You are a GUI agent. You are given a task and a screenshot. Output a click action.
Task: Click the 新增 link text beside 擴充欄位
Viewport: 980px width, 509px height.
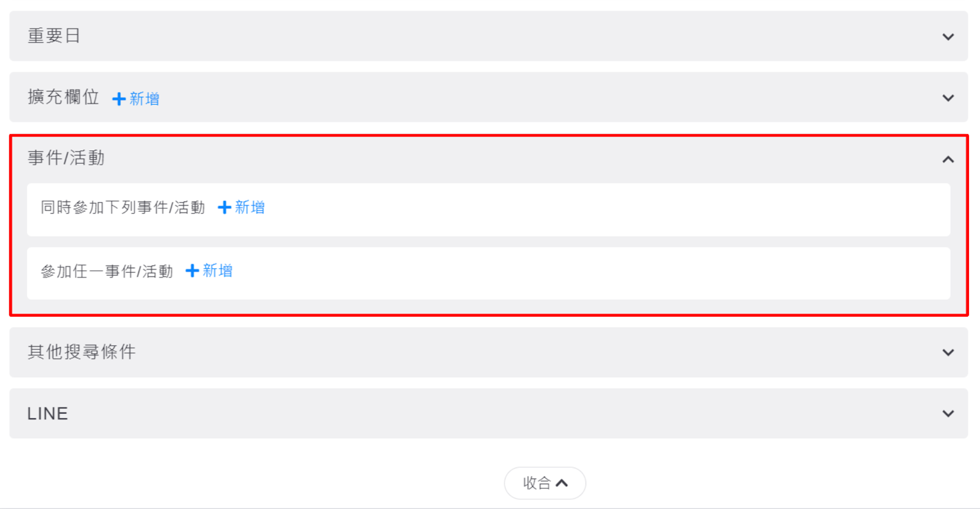pos(145,99)
